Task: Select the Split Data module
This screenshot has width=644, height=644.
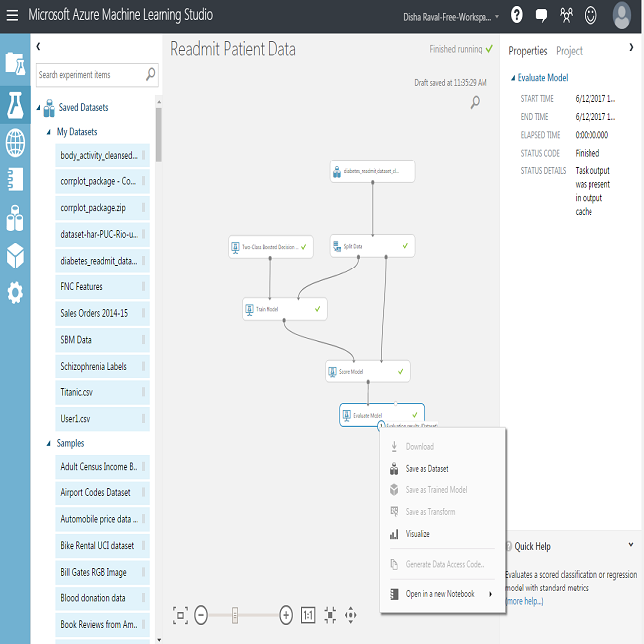Action: 373,246
